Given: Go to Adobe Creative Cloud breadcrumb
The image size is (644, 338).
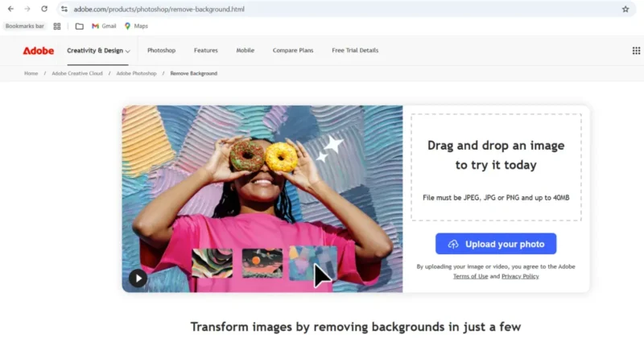Looking at the screenshot, I should [x=77, y=73].
